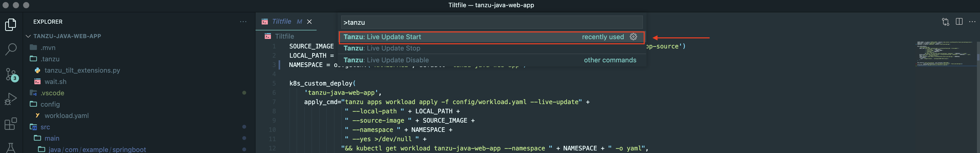980x153 pixels.
Task: Click the command palette input field
Action: (491, 22)
